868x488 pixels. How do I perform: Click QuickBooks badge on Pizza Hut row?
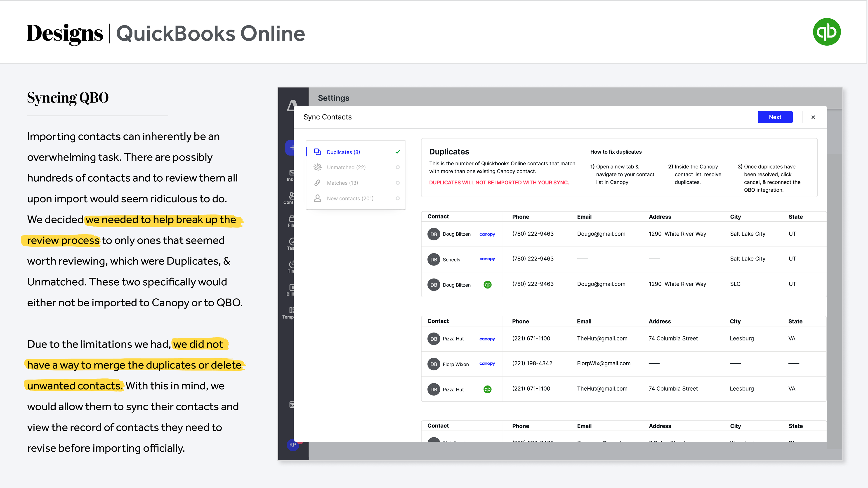pyautogui.click(x=487, y=389)
